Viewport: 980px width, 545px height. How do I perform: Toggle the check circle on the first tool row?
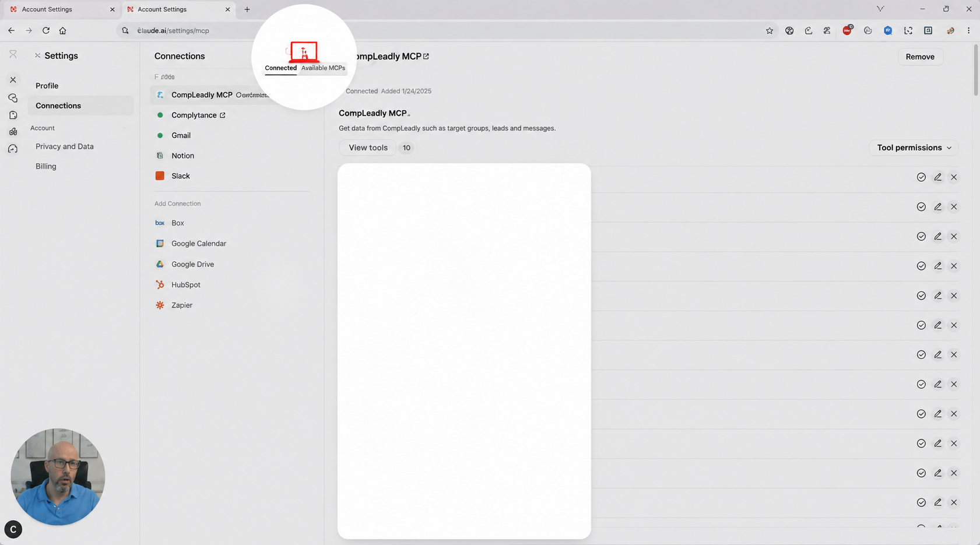pos(921,177)
